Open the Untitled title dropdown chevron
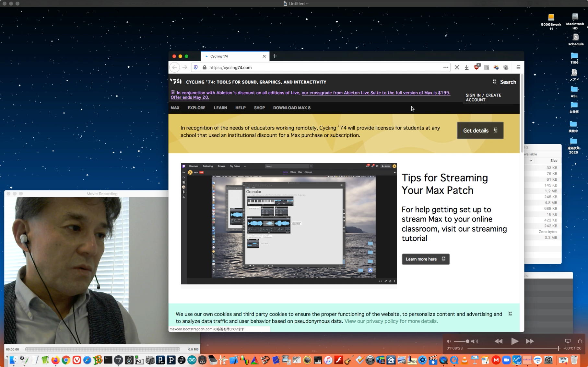This screenshot has width=588, height=367. [307, 4]
